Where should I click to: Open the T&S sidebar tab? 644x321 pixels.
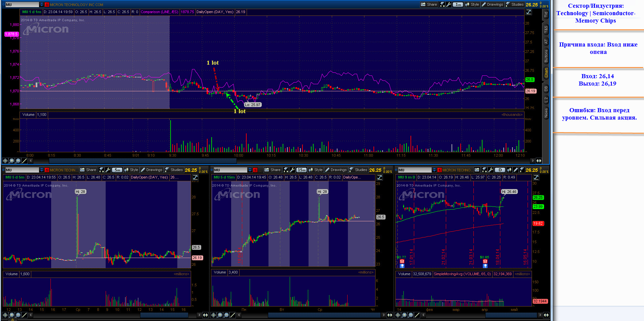(x=546, y=30)
